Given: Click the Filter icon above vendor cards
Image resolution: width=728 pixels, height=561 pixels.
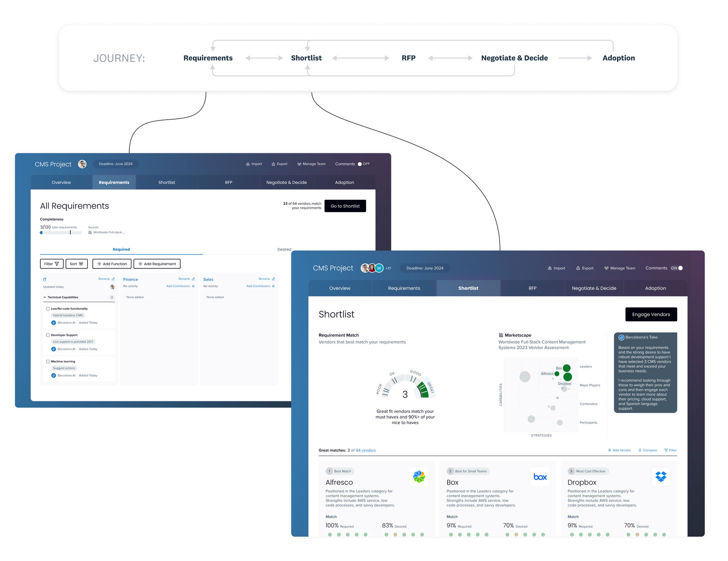Looking at the screenshot, I should (666, 450).
